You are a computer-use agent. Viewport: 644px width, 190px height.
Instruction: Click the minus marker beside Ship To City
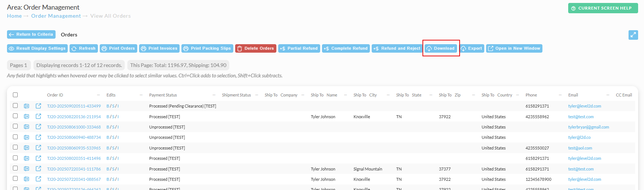tap(388, 95)
